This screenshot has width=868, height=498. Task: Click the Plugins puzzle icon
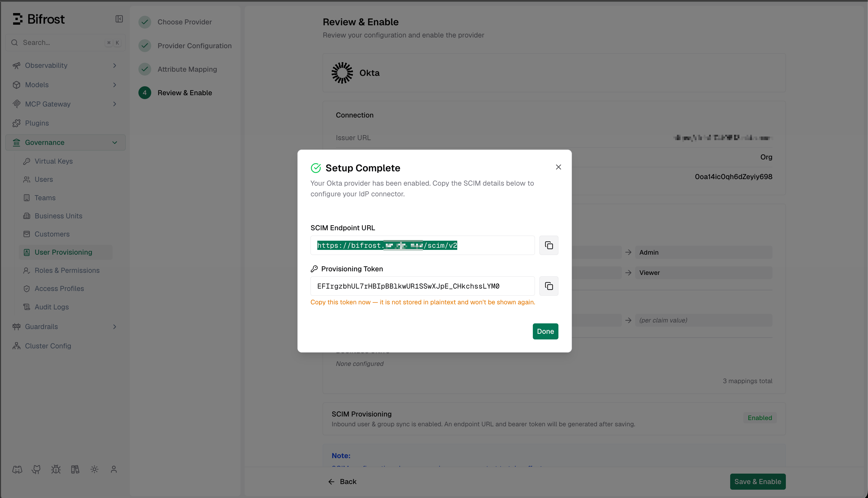coord(16,123)
